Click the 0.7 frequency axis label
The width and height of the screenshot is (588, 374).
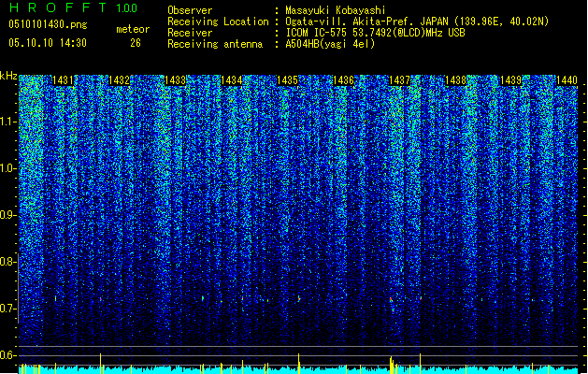coord(7,309)
